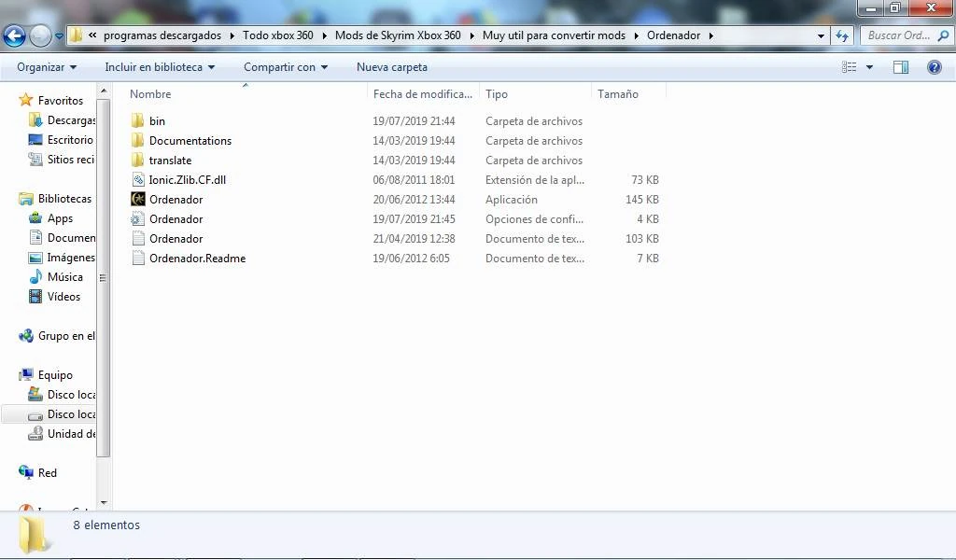Select Muy util para convertir mods breadcrumb
Image resolution: width=956 pixels, height=560 pixels.
554,35
